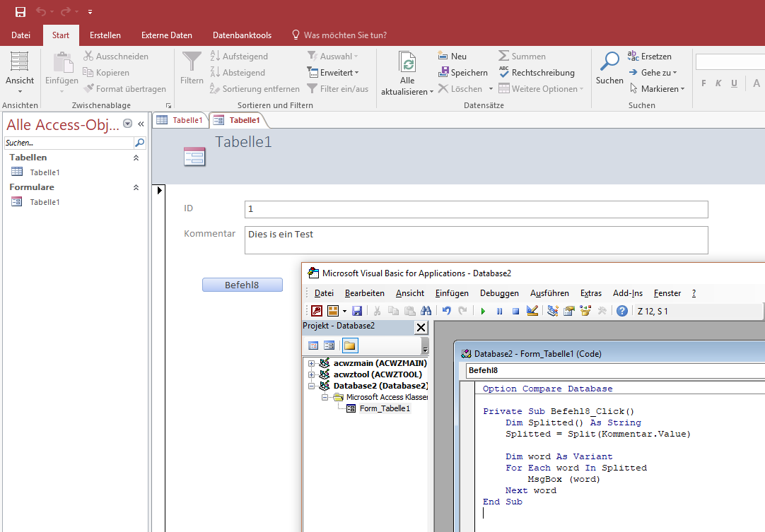The width and height of the screenshot is (765, 532).
Task: Open the Erweitert filter dropdown
Action: point(333,72)
